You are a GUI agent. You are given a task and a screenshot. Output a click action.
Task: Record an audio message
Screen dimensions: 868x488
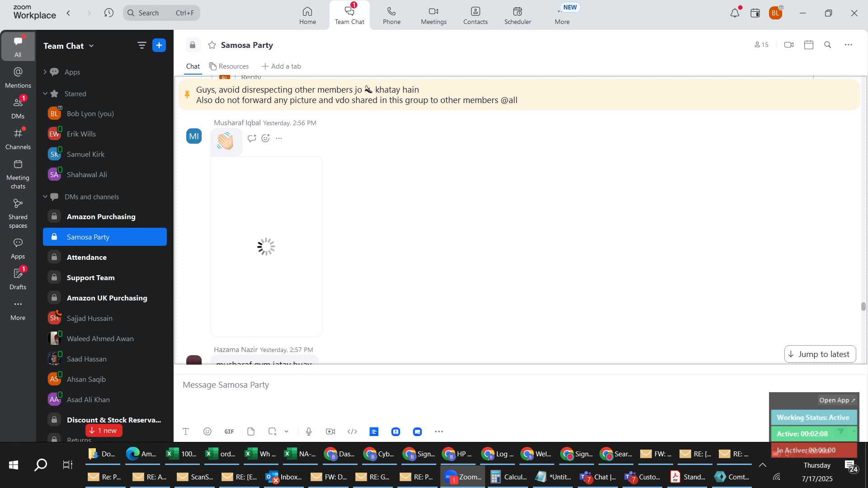[x=309, y=432]
